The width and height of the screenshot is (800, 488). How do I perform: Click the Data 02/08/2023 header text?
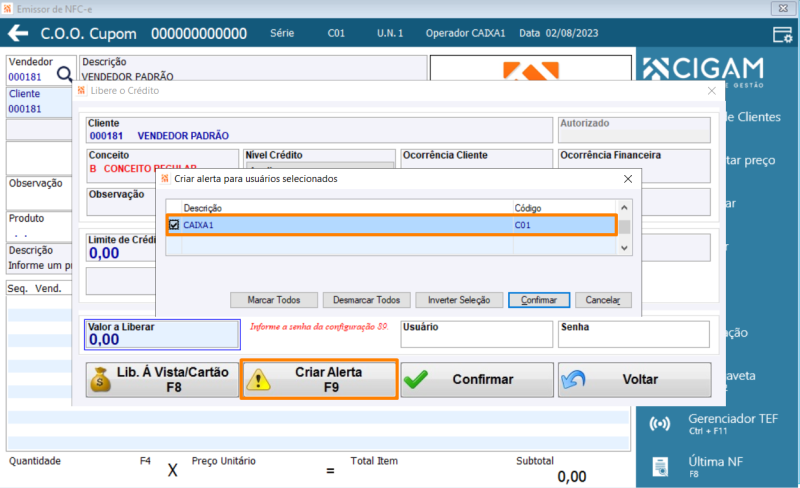pyautogui.click(x=559, y=33)
